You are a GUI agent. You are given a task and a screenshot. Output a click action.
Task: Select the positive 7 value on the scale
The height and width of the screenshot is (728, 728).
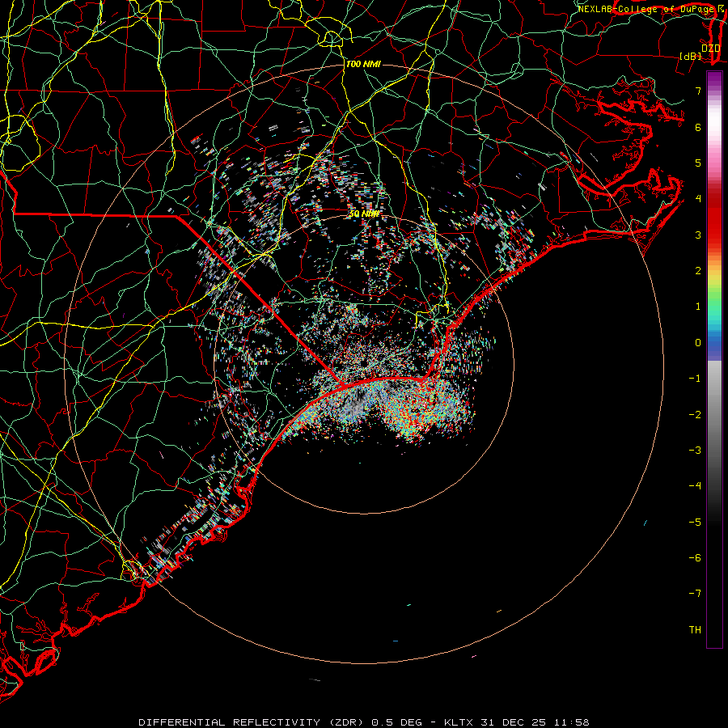coord(698,91)
